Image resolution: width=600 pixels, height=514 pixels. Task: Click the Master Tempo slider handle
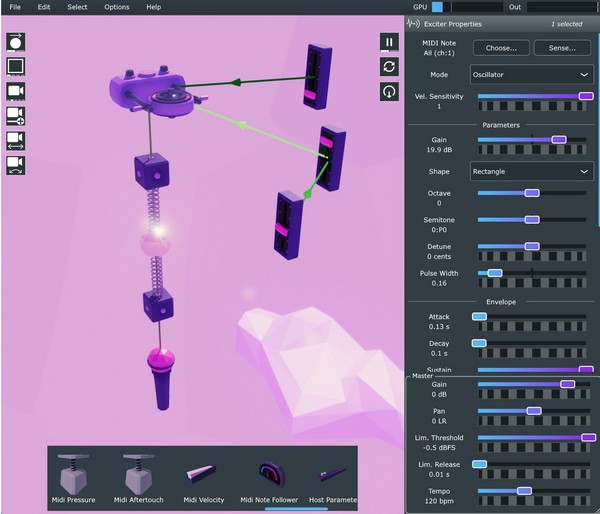pos(523,491)
